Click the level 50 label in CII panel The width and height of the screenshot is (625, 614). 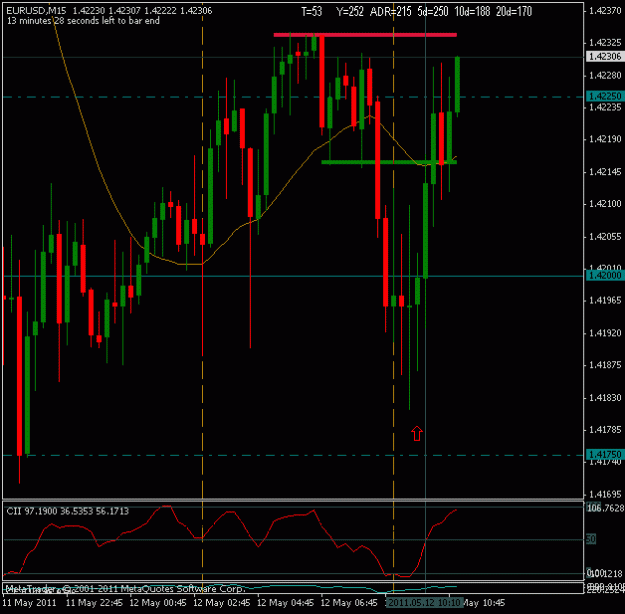(591, 539)
